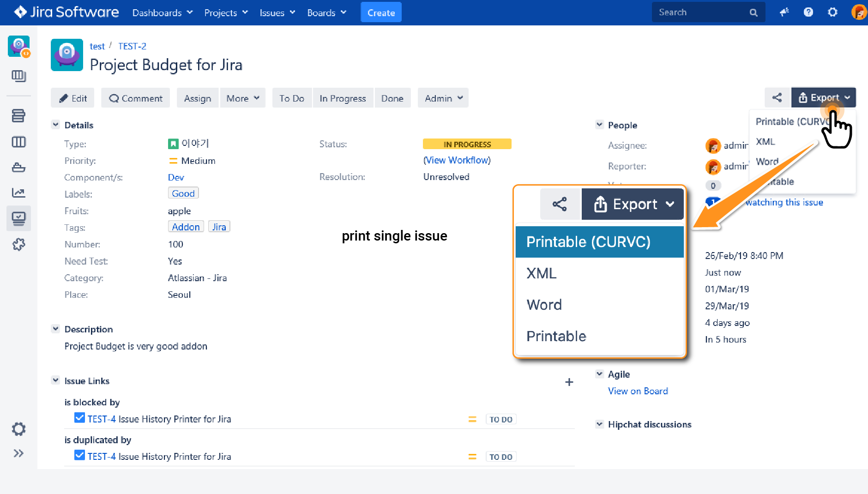Open the share issue icon next to Export
Image resolution: width=868 pixels, height=494 pixels.
(x=777, y=97)
